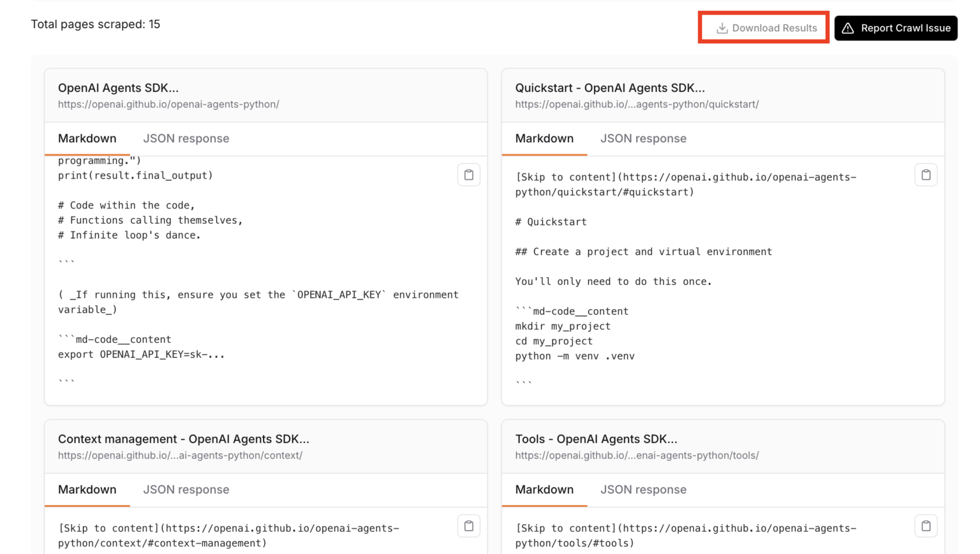Open the Context management page URL link
The width and height of the screenshot is (980, 554).
click(x=181, y=455)
